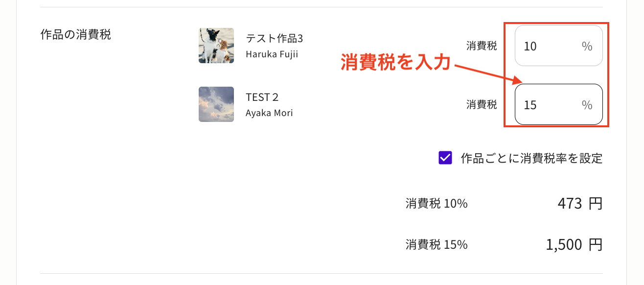Viewport: 644px width, 285px height.
Task: Open the TEST 2 artwork title
Action: coord(262,97)
